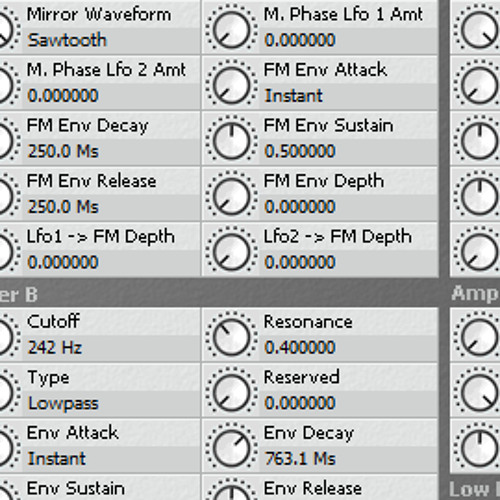Viewport: 500px width, 500px height.
Task: Click the Resonance knob
Action: (x=231, y=336)
